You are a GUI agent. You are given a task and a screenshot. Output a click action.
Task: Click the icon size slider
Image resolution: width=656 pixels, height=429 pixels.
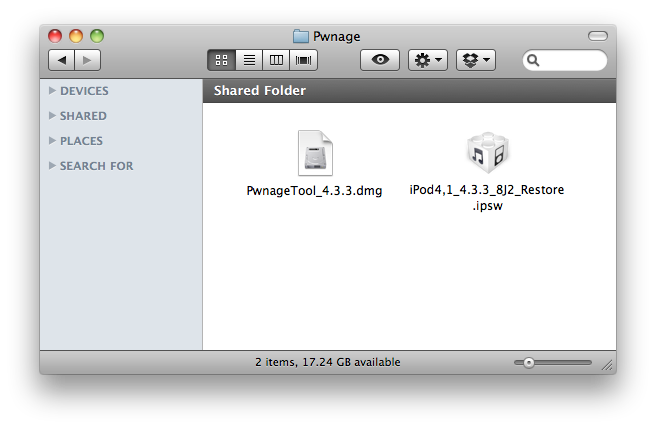coord(553,362)
